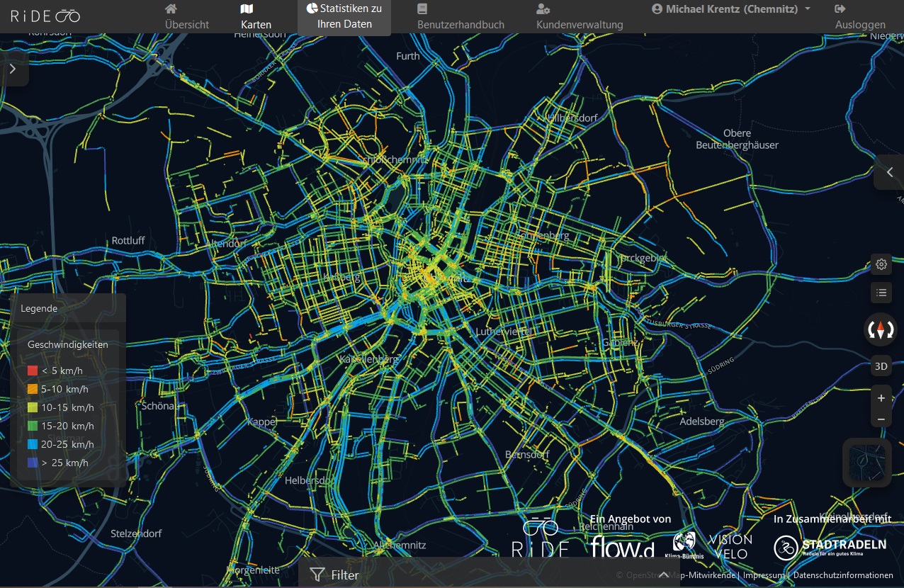The height and width of the screenshot is (588, 904).
Task: Switch to the Karten tab
Action: coord(256,17)
